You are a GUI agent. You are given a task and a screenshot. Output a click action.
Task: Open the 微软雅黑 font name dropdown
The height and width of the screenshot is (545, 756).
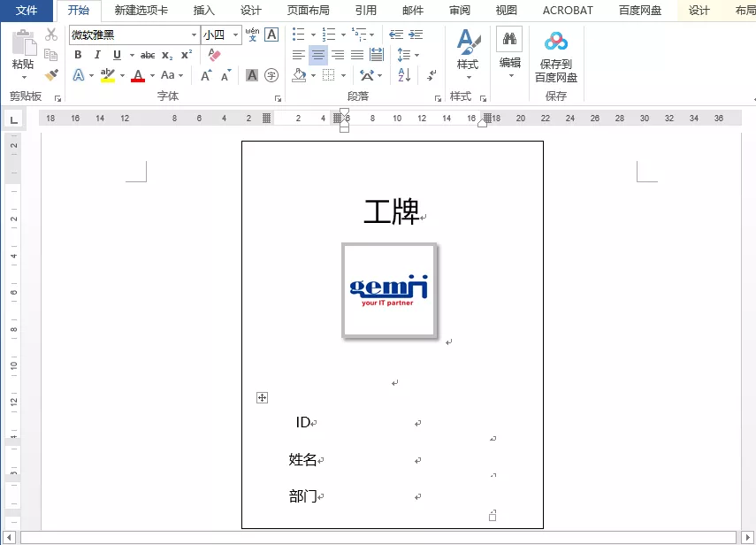click(x=194, y=35)
